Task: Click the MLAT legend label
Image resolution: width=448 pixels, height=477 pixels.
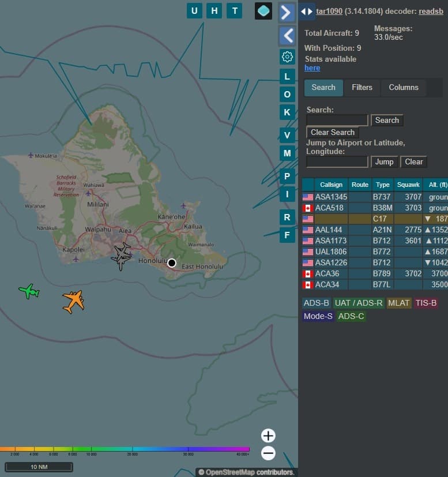Action: pos(399,303)
